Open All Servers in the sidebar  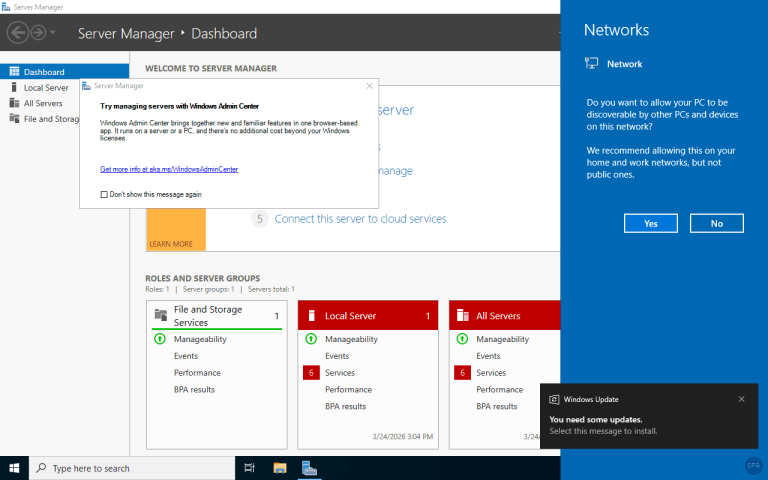[x=43, y=103]
